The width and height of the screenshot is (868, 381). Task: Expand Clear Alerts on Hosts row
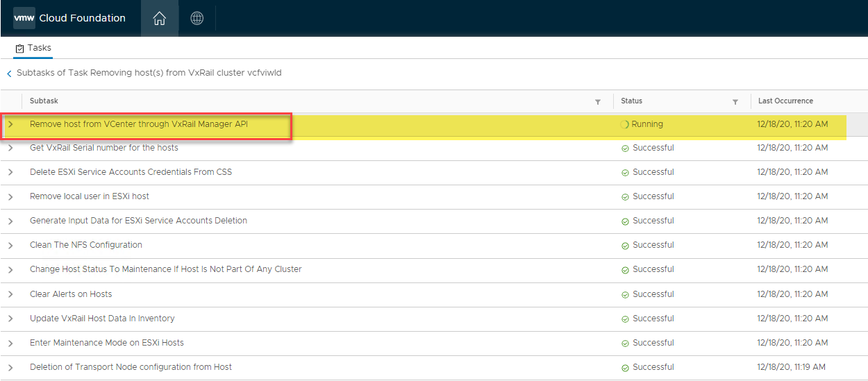pyautogui.click(x=10, y=294)
